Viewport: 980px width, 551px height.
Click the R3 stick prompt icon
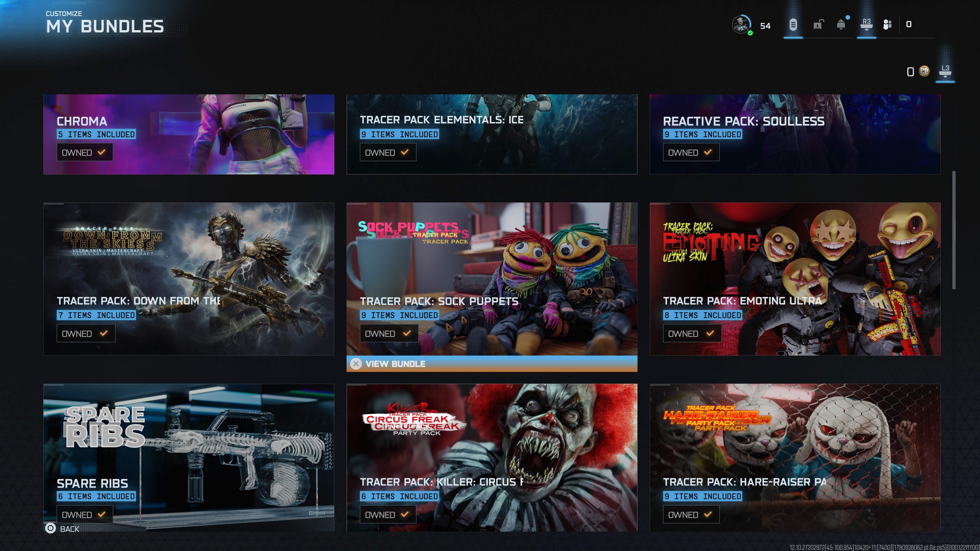(x=867, y=24)
